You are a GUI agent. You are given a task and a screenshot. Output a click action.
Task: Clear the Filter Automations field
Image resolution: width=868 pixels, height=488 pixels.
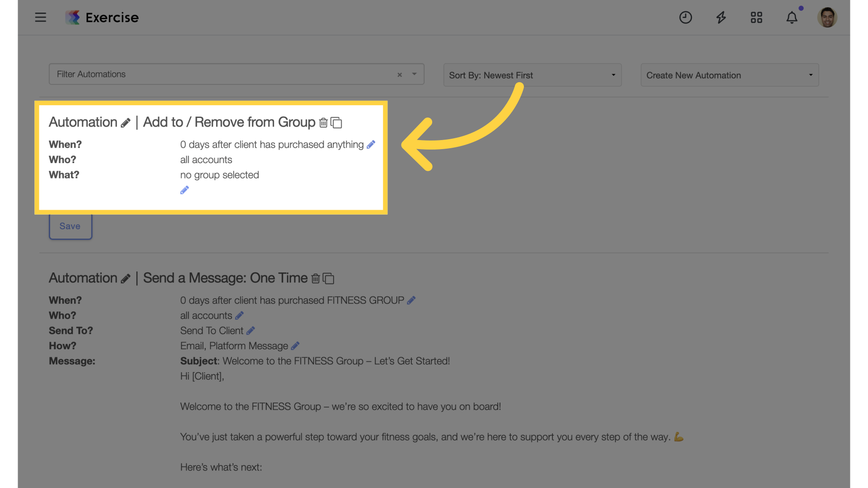(x=400, y=75)
